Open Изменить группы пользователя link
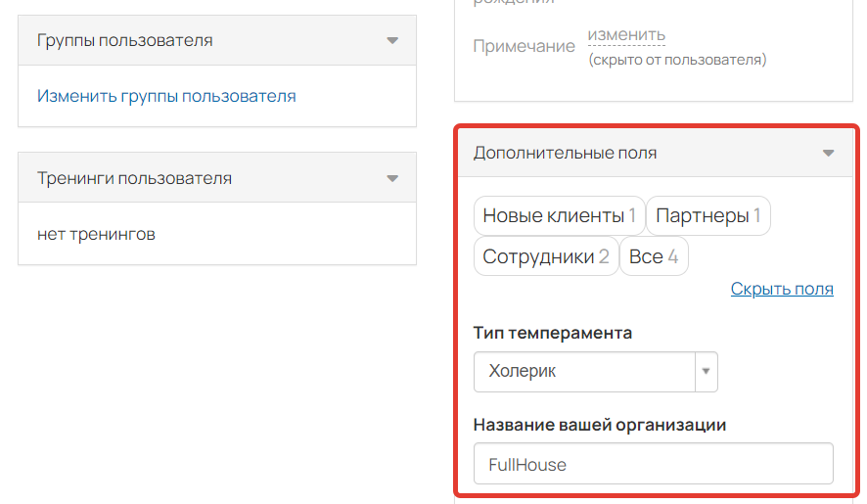Screen dimensions: 867x504 point(166,96)
